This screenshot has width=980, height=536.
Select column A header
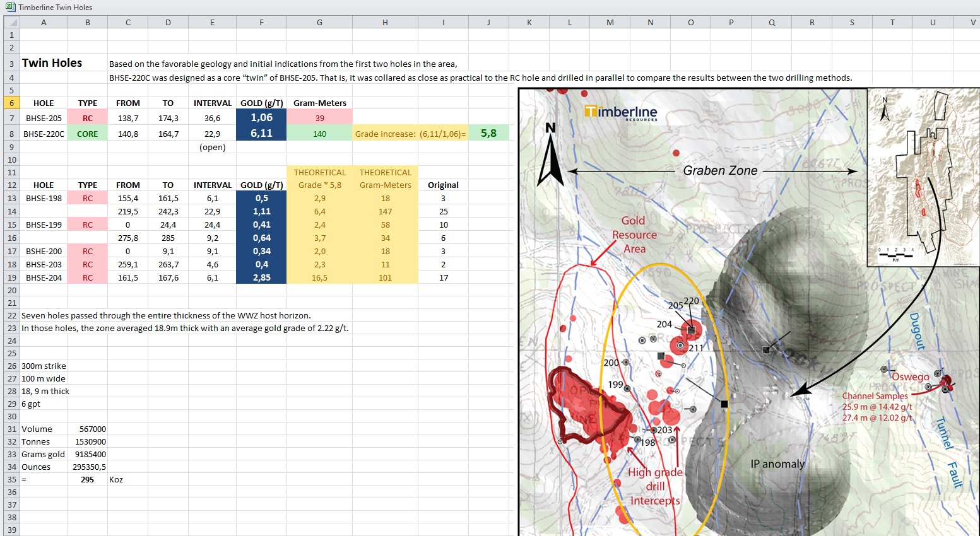click(44, 22)
